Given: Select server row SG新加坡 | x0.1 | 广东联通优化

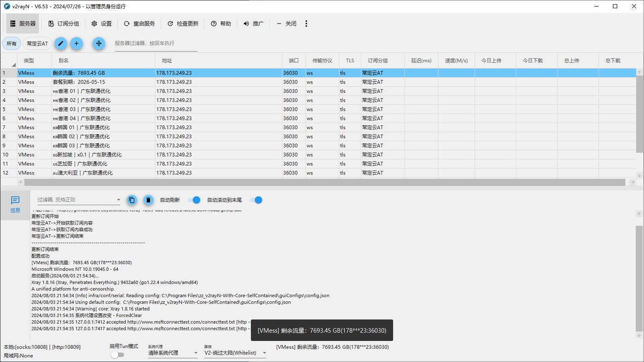Looking at the screenshot, I should 318,155.
